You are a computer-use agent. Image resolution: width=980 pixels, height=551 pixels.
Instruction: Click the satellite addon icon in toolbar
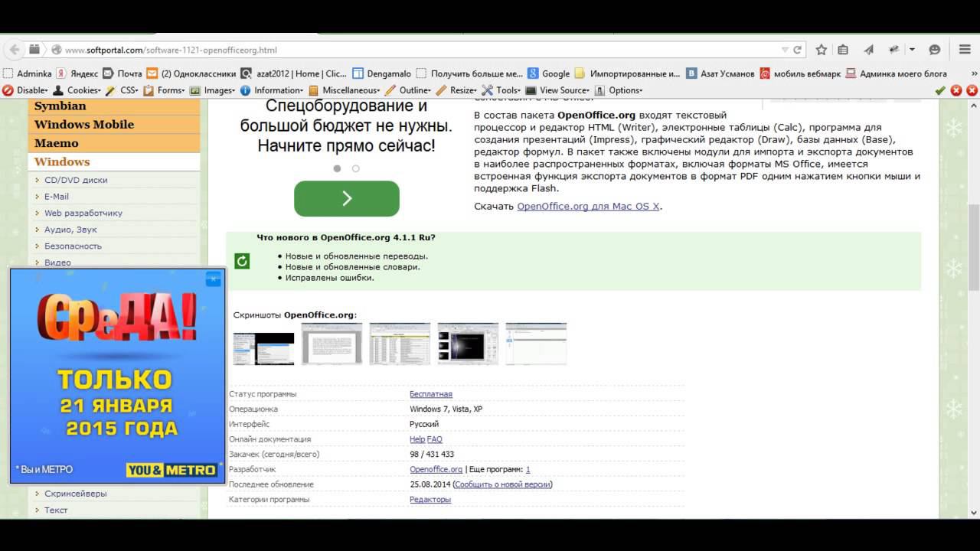(x=893, y=50)
